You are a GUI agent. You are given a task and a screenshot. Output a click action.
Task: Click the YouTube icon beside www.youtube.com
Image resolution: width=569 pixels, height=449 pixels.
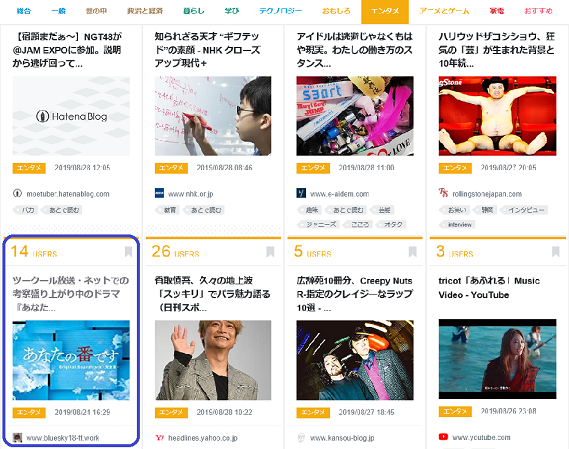click(x=443, y=437)
